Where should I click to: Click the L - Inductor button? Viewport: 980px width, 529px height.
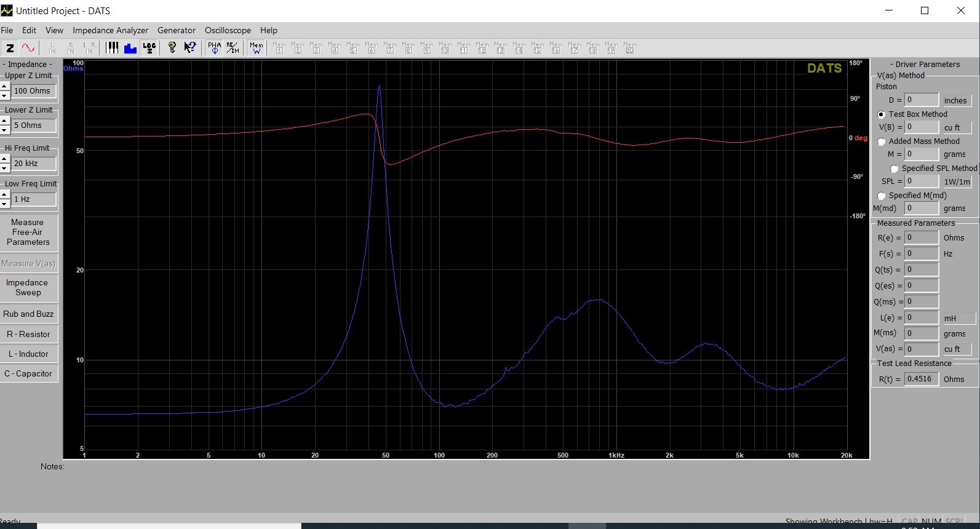28,354
